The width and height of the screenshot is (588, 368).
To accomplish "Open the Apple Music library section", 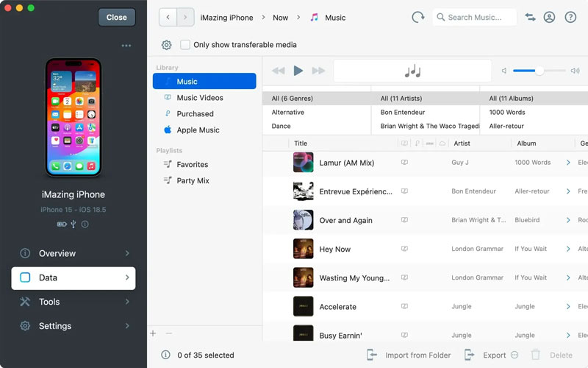I will point(204,130).
